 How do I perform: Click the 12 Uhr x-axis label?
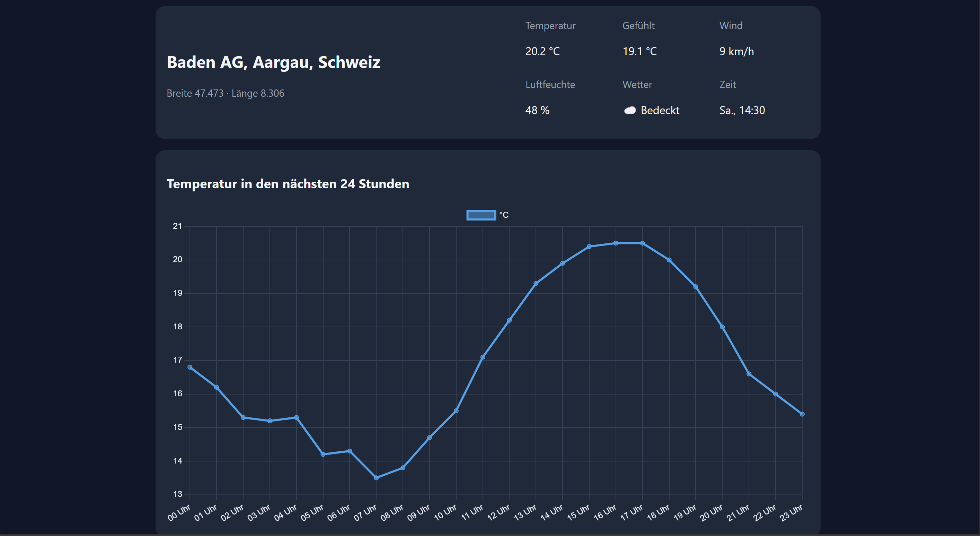coord(499,512)
